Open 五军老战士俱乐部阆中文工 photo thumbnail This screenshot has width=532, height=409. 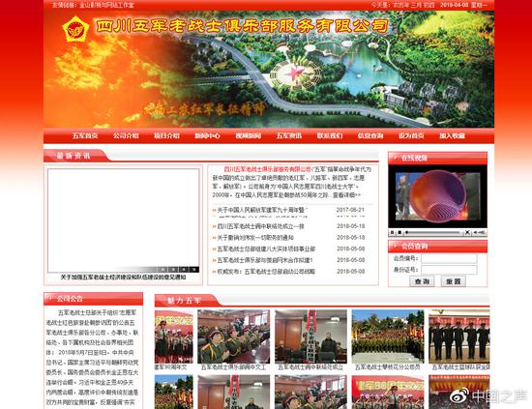234,336
